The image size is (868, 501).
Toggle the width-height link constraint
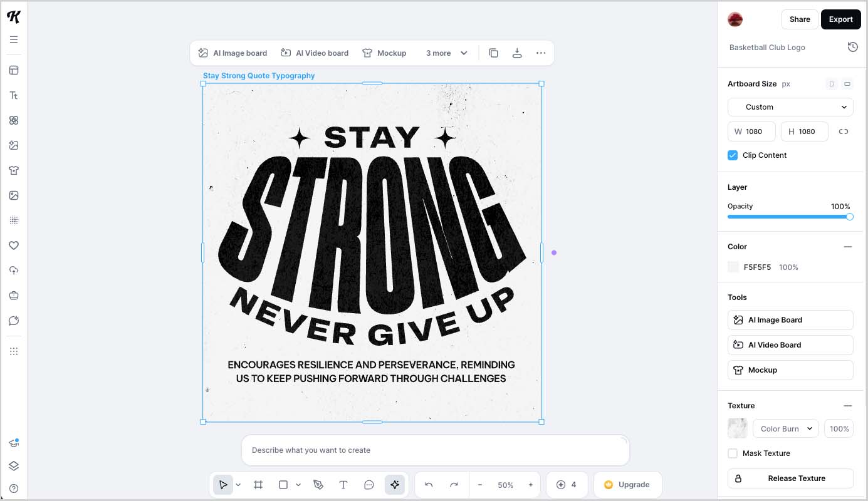coord(844,132)
